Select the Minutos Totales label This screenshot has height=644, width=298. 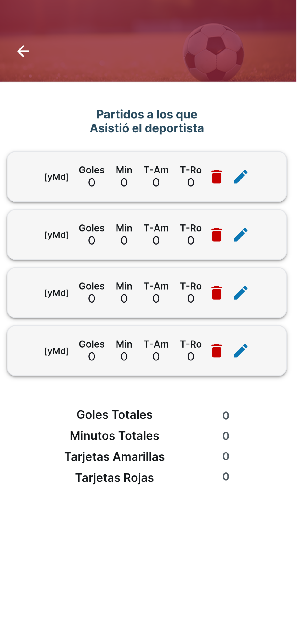pyautogui.click(x=115, y=436)
